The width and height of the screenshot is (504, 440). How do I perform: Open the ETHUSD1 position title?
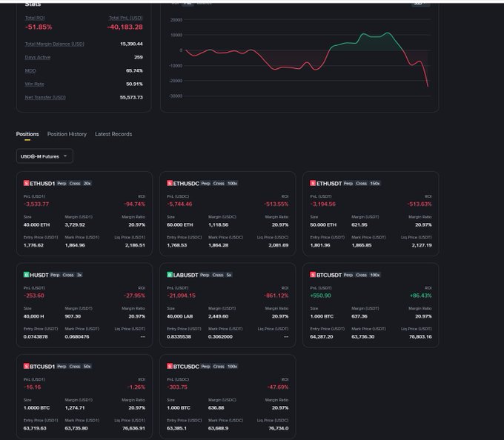(42, 184)
